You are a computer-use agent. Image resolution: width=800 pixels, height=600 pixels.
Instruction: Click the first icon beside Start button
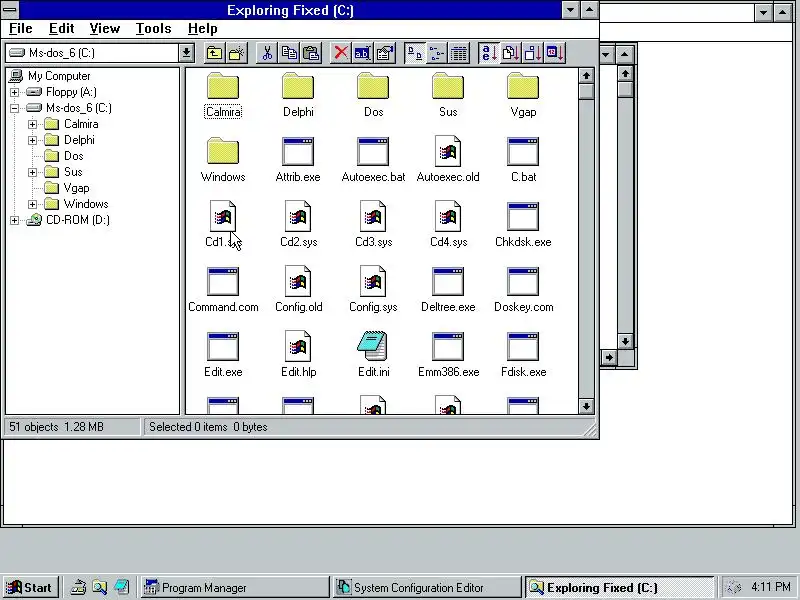pos(78,587)
